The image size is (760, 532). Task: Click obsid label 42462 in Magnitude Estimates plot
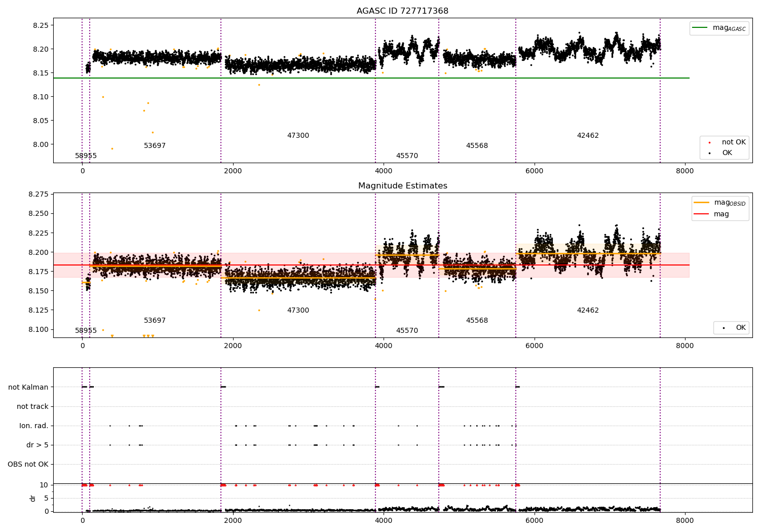pyautogui.click(x=588, y=311)
